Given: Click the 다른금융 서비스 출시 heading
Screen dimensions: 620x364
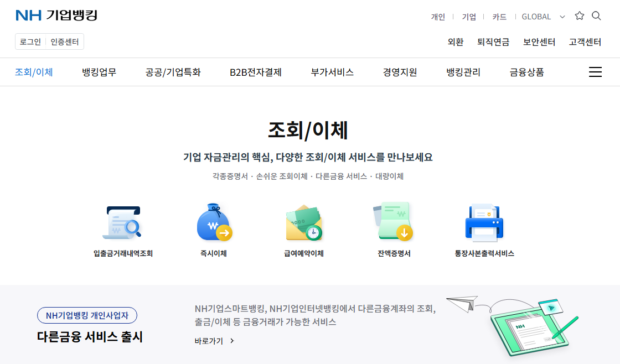Looking at the screenshot, I should click(90, 337).
